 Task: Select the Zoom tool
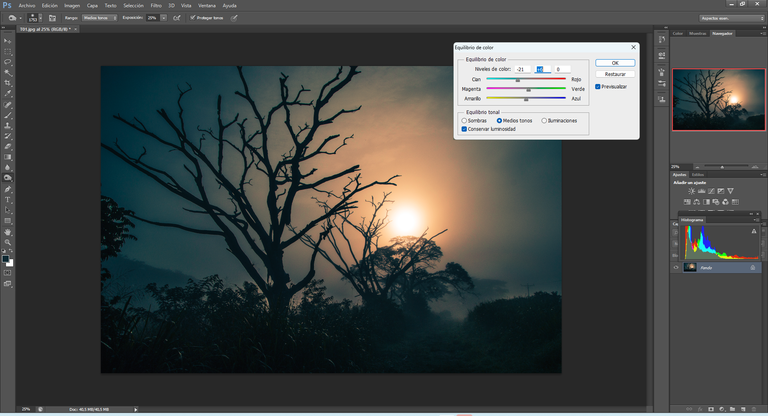tap(7, 243)
